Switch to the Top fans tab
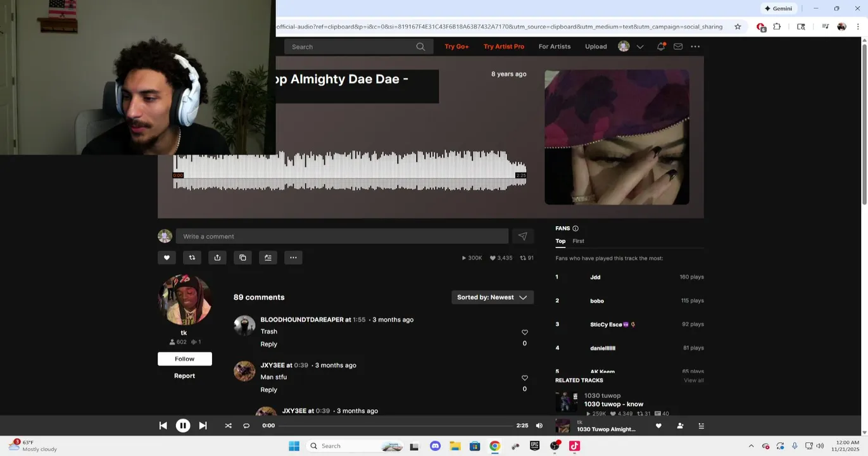 (560, 241)
